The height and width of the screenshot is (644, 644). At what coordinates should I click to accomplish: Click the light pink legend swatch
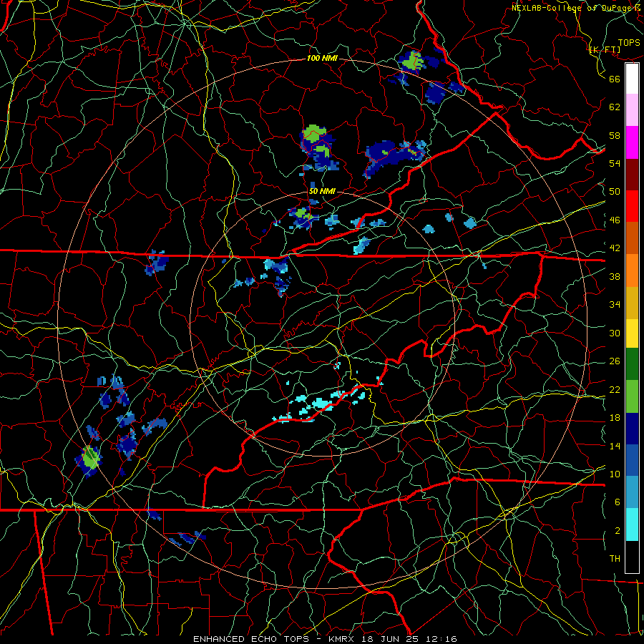632,109
